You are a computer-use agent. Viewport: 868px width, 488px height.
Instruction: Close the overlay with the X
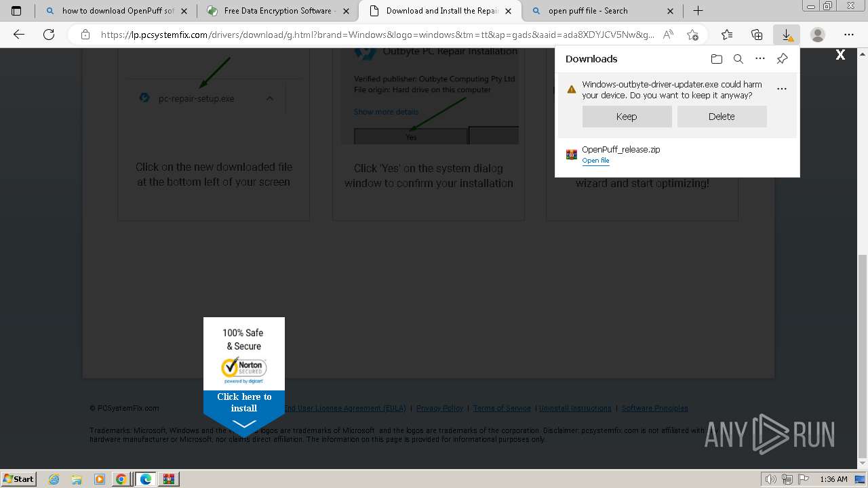tap(840, 55)
